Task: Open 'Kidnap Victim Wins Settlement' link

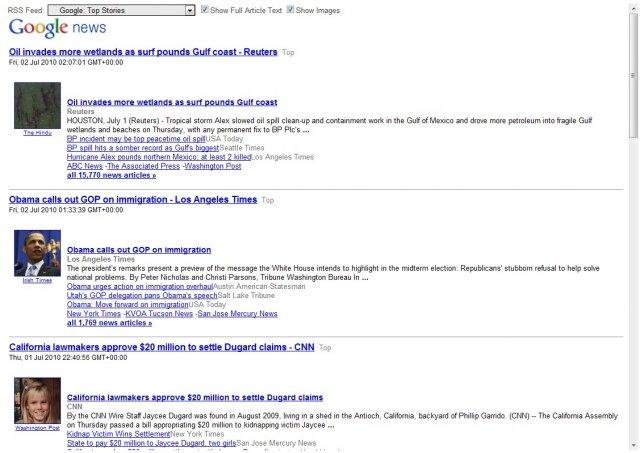Action: coord(118,434)
